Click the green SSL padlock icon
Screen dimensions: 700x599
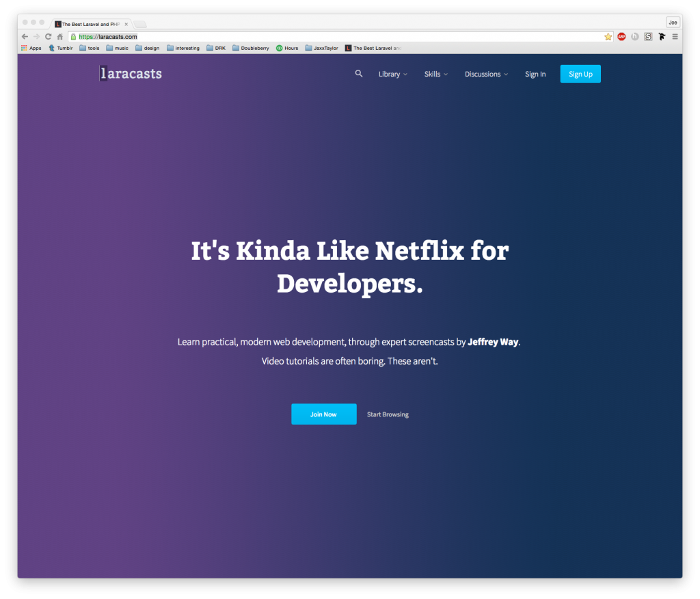pyautogui.click(x=74, y=37)
